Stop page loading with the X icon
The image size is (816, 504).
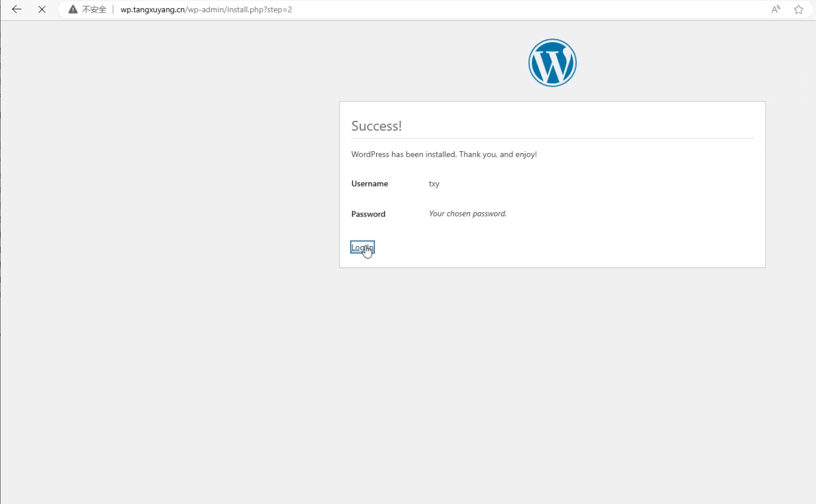click(x=42, y=9)
